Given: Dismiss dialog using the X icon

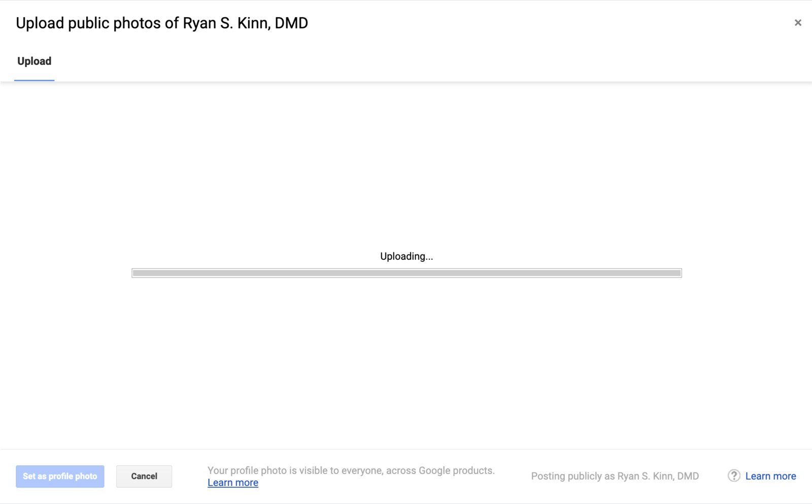Looking at the screenshot, I should tap(798, 23).
